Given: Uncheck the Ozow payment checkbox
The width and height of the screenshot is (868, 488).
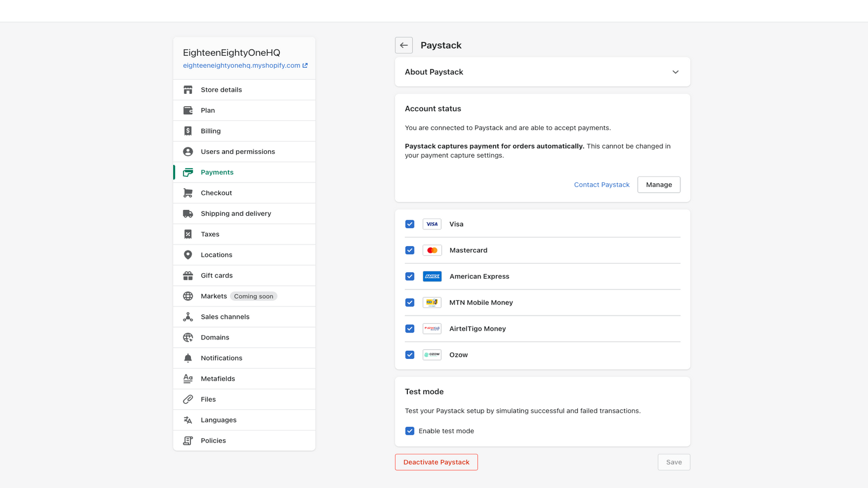Looking at the screenshot, I should pyautogui.click(x=410, y=355).
